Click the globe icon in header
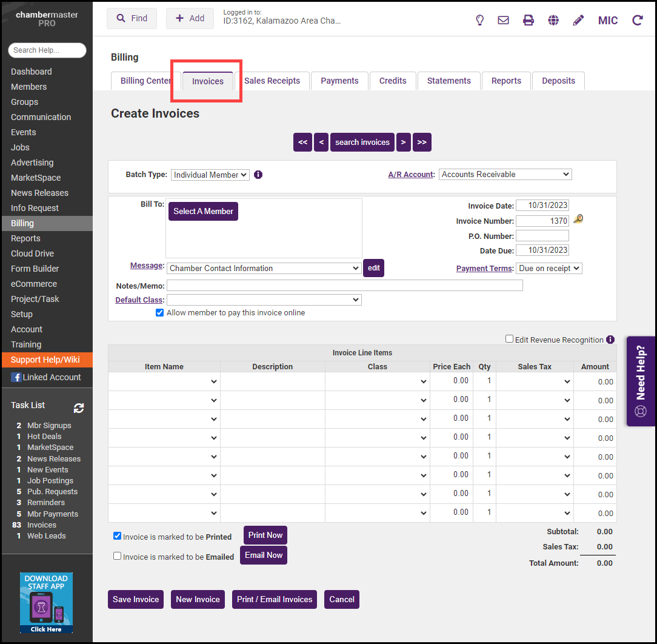Viewport: 657px width, 644px height. click(553, 20)
